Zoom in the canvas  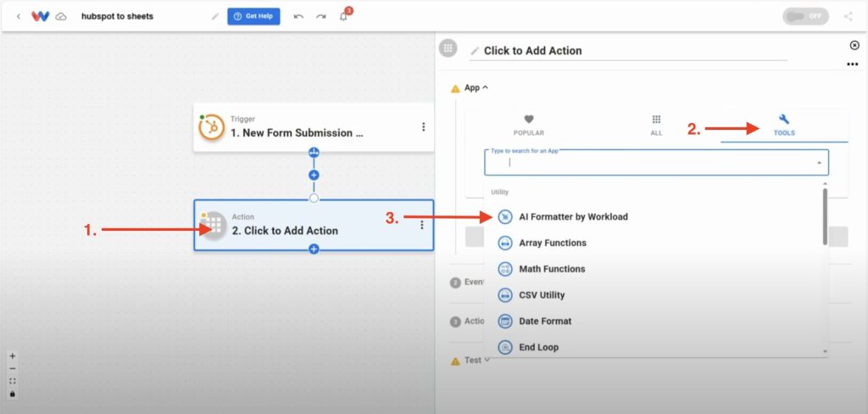pos(13,356)
